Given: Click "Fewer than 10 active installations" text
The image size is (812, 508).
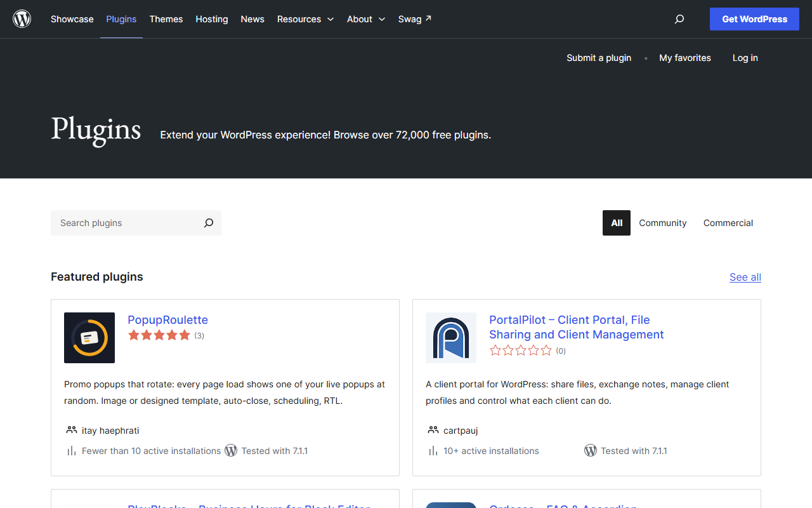Looking at the screenshot, I should pyautogui.click(x=151, y=451).
